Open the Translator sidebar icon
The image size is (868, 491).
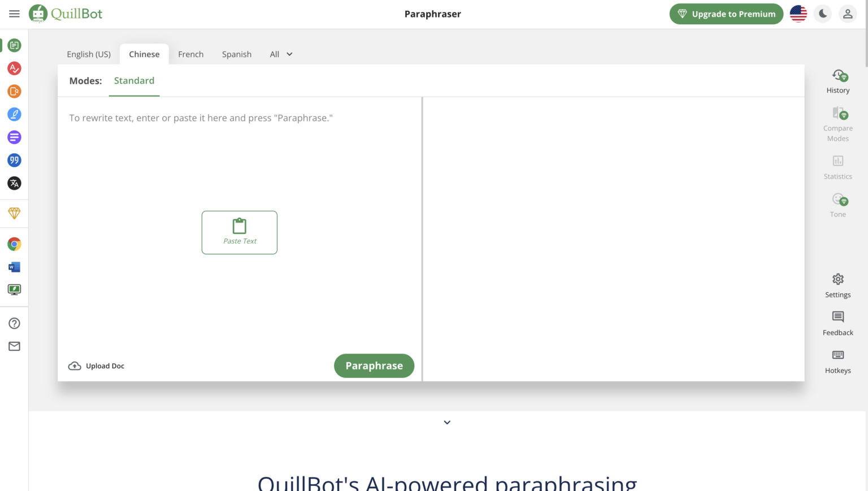[14, 183]
